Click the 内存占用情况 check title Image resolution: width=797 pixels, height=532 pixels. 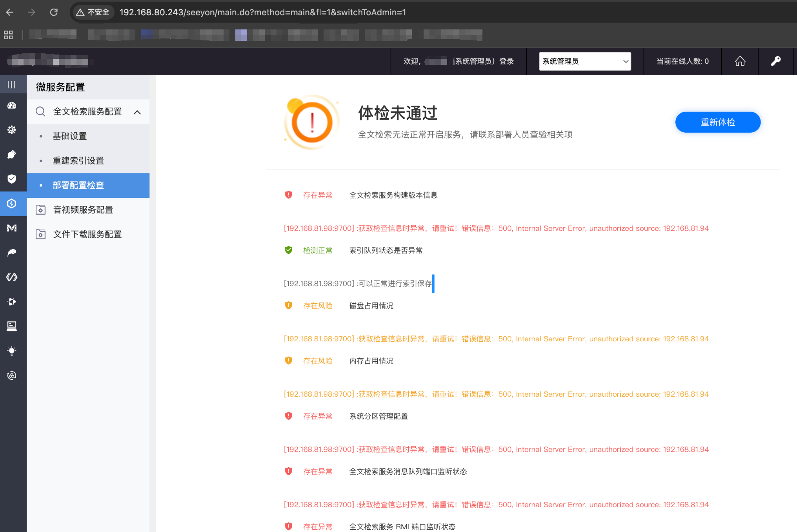pyautogui.click(x=371, y=361)
